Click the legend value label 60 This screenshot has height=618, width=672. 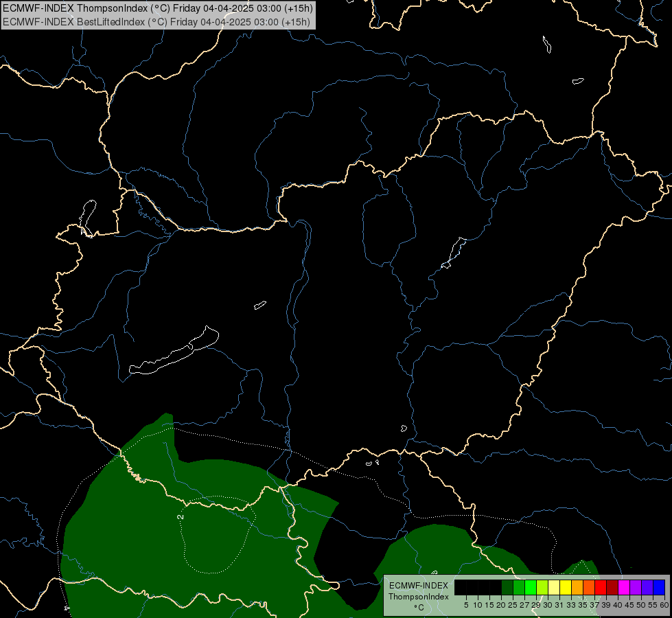[x=664, y=605]
